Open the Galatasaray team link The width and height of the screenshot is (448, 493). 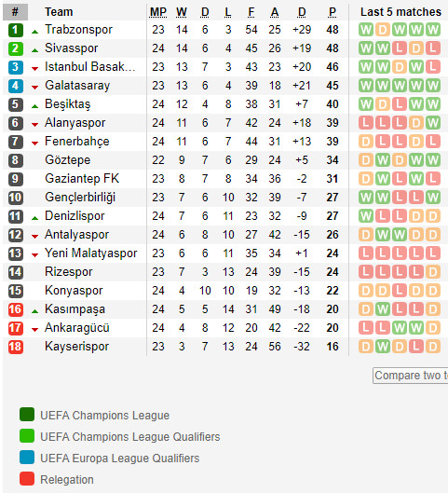[77, 86]
